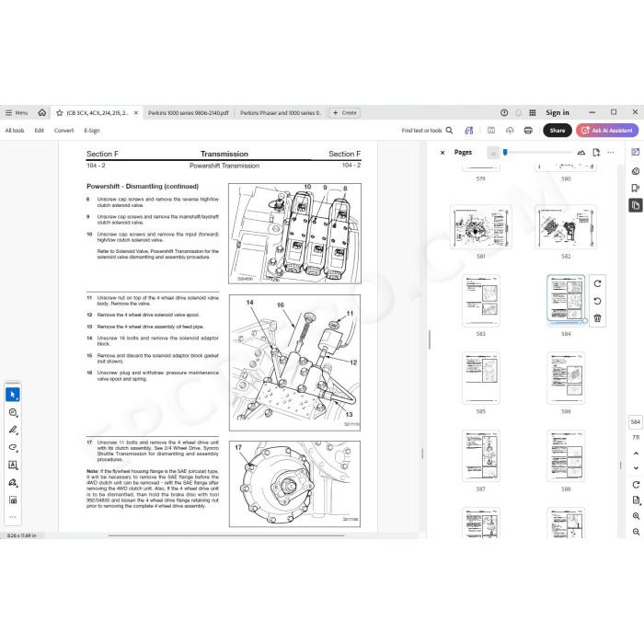Open the Menu hamburger dropdown
The width and height of the screenshot is (644, 644).
(17, 112)
